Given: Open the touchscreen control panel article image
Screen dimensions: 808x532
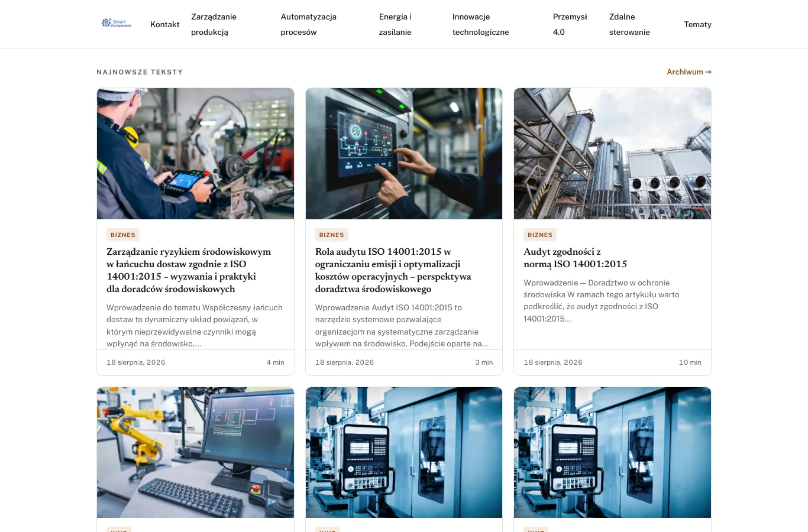Looking at the screenshot, I should click(x=404, y=154).
